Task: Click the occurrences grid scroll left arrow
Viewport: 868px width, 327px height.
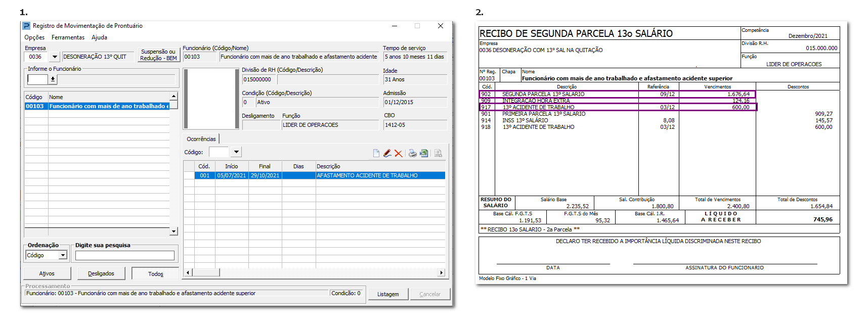Action: tap(188, 272)
